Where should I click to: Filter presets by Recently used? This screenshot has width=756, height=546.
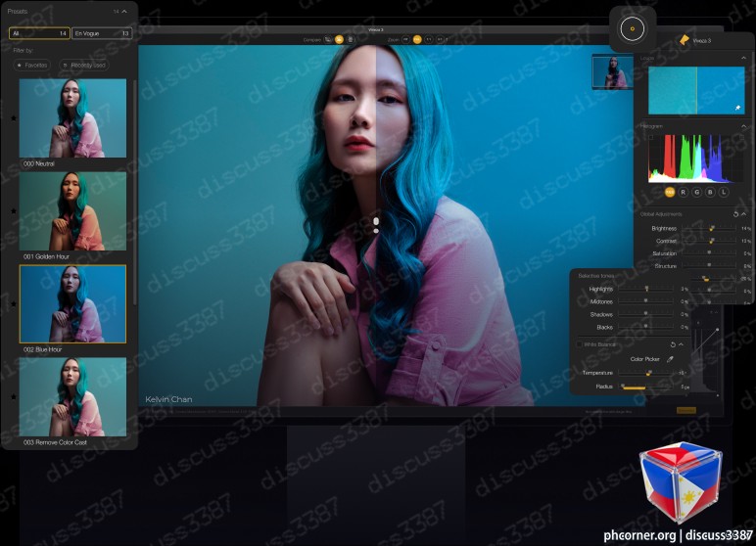click(x=84, y=65)
